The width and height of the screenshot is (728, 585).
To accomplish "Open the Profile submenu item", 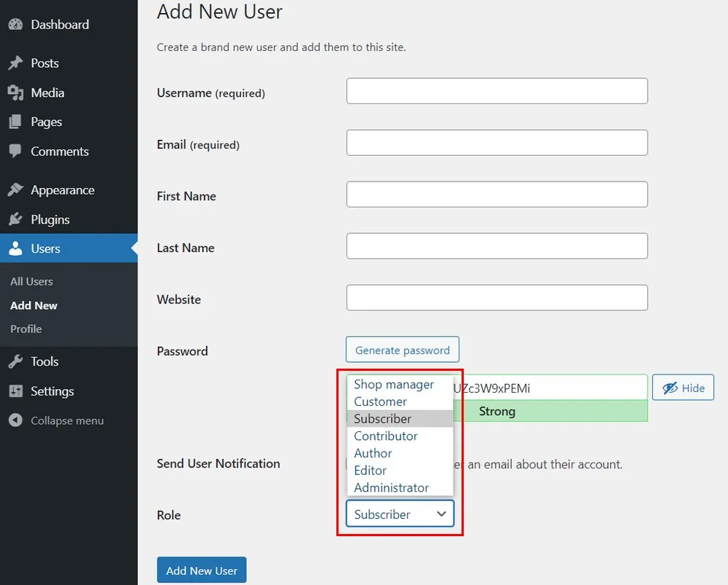I will [26, 329].
